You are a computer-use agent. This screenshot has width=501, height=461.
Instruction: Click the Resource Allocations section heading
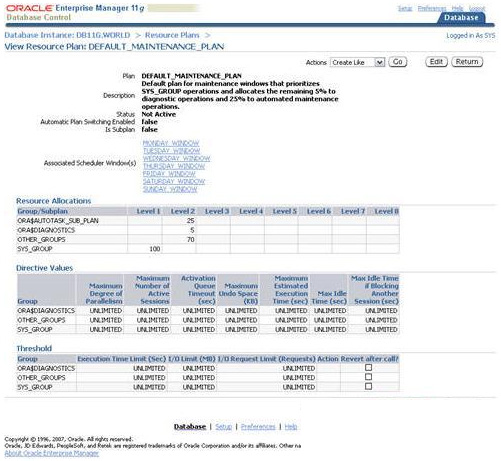[53, 201]
